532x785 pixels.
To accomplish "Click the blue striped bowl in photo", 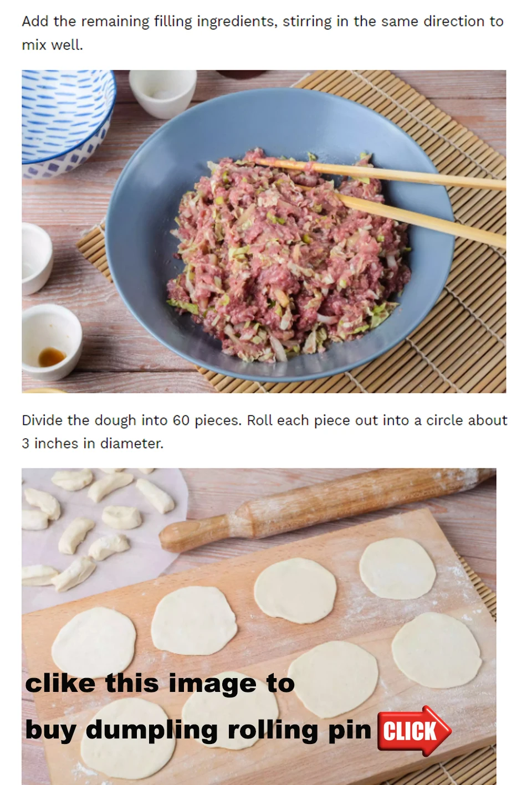I will (65, 121).
